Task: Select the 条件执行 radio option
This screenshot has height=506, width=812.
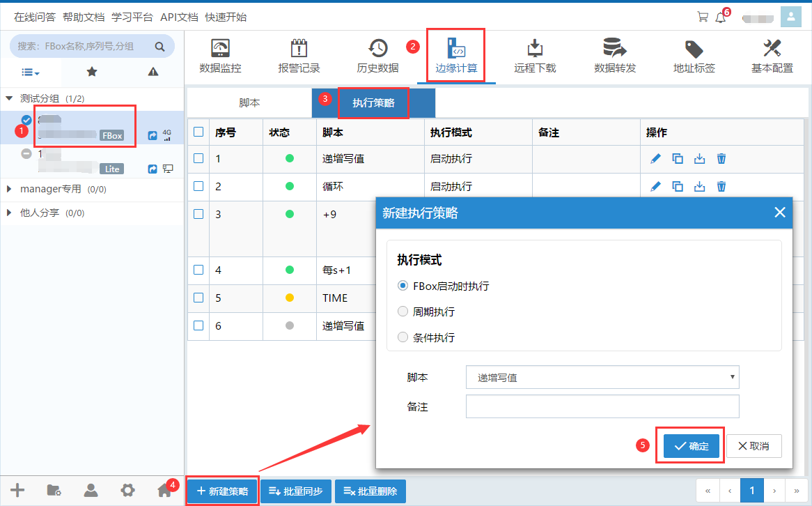Action: 403,337
